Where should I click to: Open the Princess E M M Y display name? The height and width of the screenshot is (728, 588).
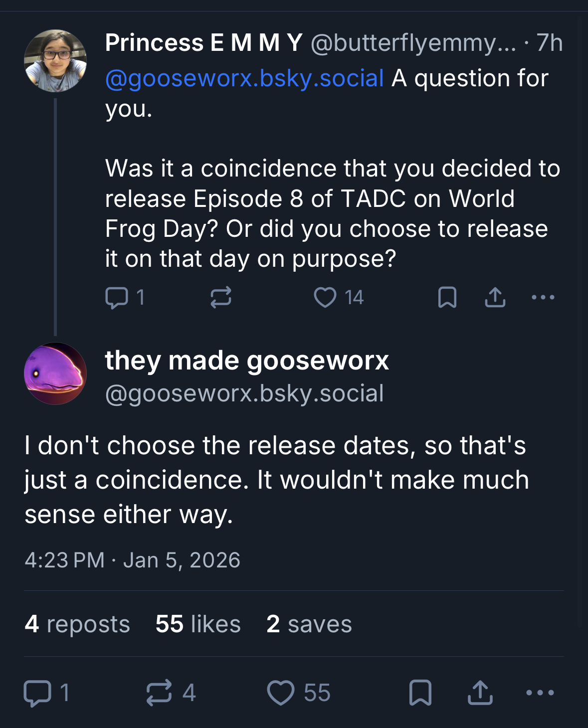pos(203,43)
